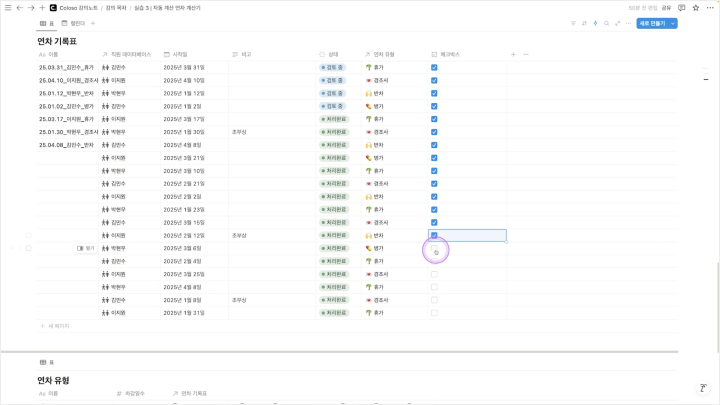Open the database view settings ellipsis
This screenshot has width=720, height=405.
pyautogui.click(x=629, y=23)
